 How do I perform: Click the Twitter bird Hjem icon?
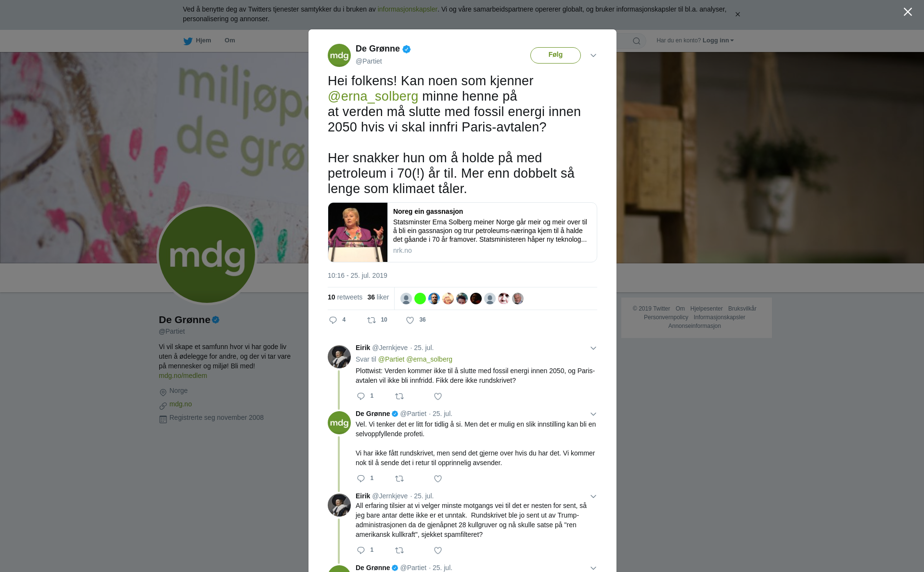pos(188,41)
